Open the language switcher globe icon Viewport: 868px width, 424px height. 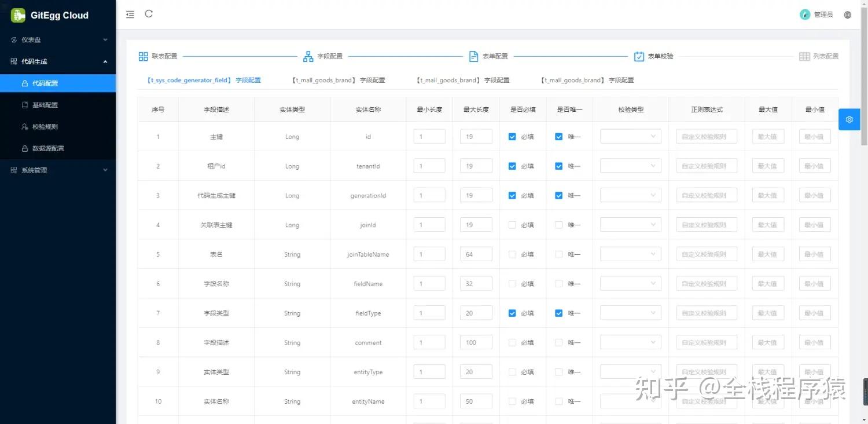click(847, 14)
